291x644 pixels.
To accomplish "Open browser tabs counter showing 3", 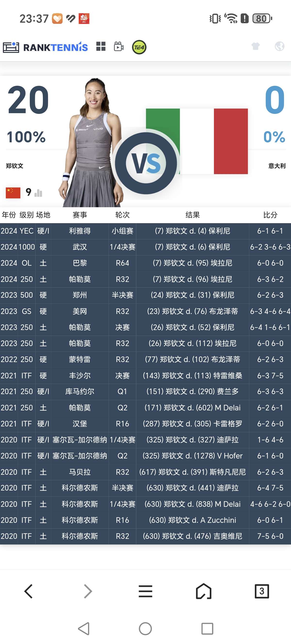I will (262, 591).
